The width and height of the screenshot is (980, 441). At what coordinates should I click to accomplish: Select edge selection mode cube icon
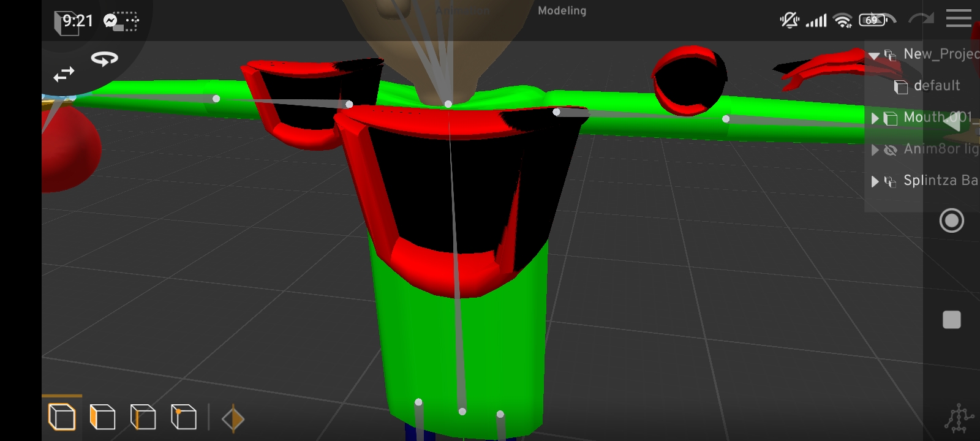coord(143,418)
